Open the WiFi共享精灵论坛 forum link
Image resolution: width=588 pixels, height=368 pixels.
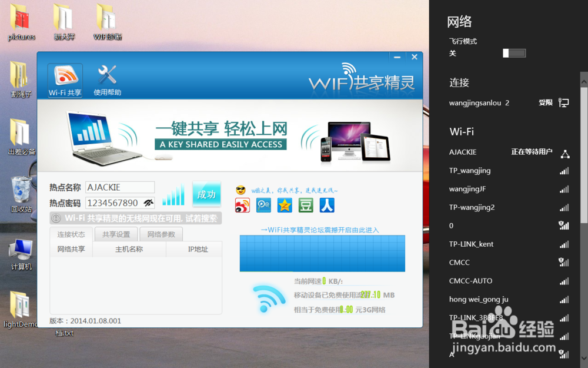(320, 230)
